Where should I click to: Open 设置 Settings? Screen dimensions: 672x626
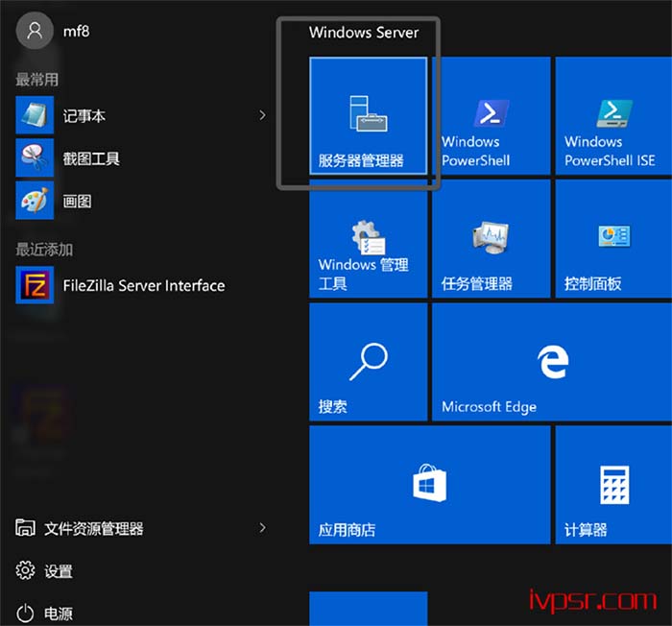point(44,570)
